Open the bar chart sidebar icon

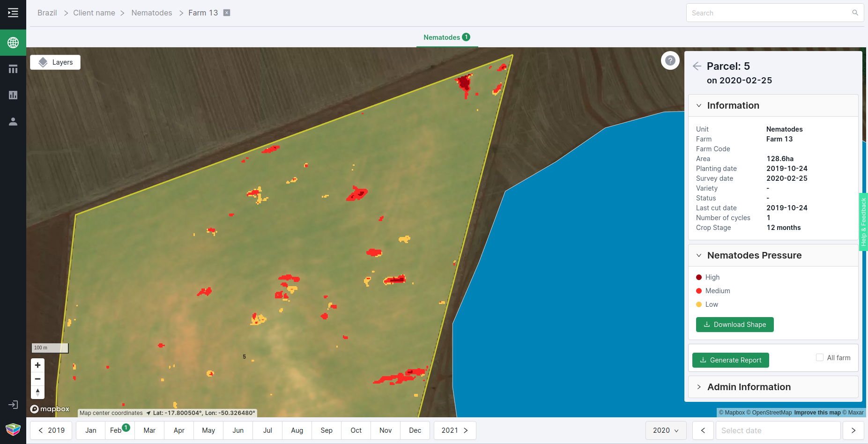[13, 95]
